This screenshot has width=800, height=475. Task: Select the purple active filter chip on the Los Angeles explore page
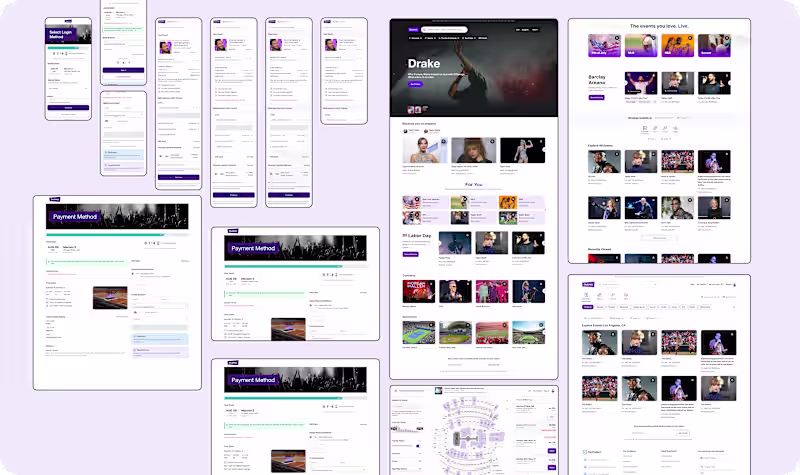tap(588, 307)
